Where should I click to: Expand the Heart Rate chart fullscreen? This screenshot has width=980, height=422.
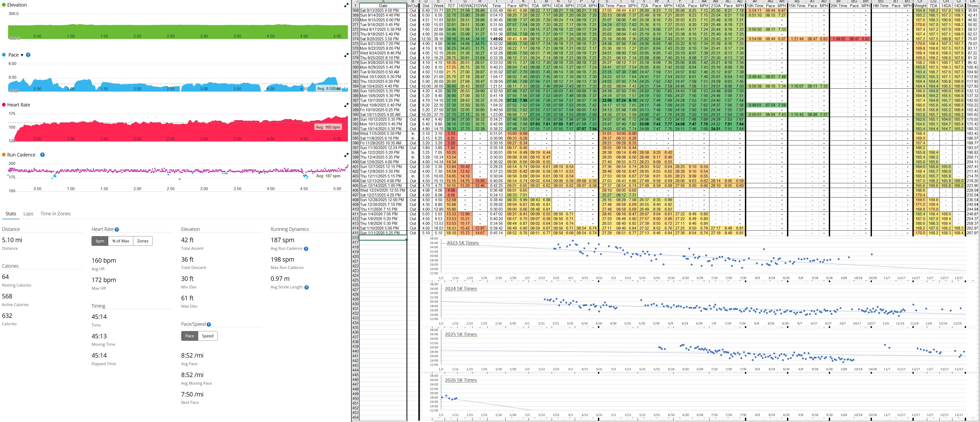(346, 105)
